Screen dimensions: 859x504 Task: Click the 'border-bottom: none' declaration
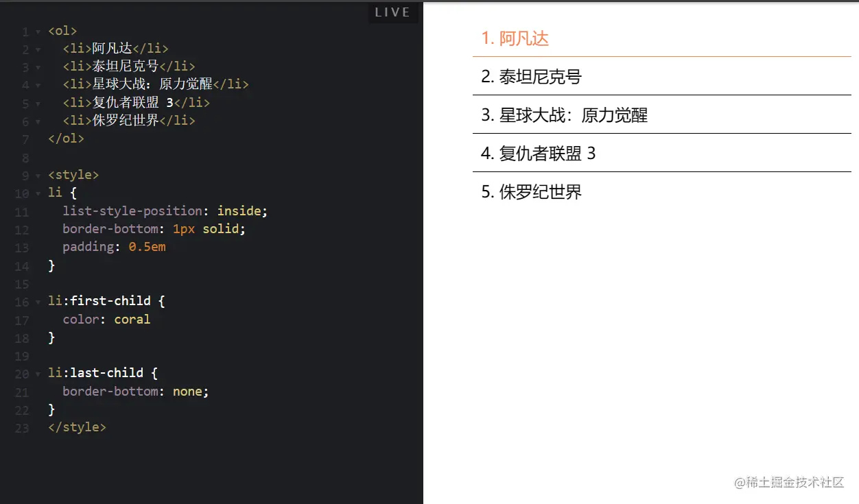[x=136, y=392]
